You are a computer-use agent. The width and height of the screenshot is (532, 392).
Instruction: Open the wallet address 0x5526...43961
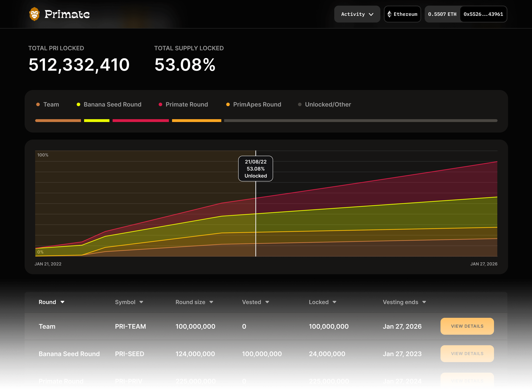click(x=483, y=14)
